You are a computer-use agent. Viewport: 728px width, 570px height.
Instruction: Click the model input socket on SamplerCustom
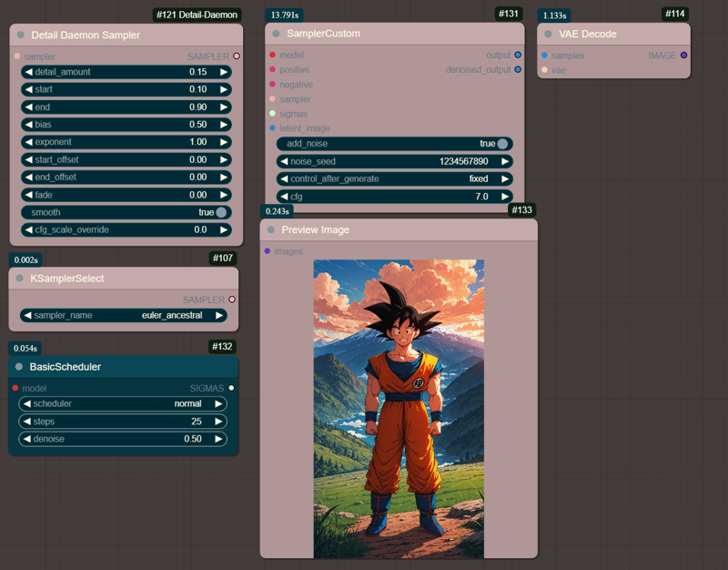click(x=272, y=55)
